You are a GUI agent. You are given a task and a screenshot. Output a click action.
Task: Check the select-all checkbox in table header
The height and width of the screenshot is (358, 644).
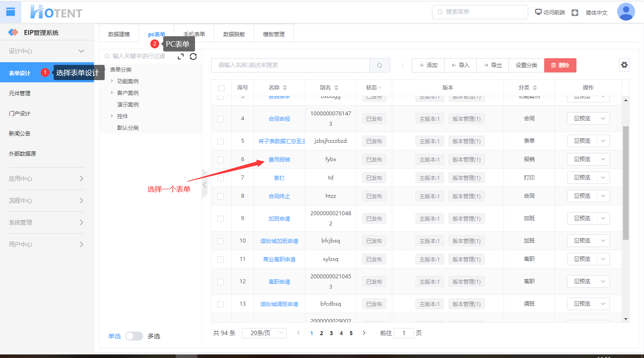(221, 88)
